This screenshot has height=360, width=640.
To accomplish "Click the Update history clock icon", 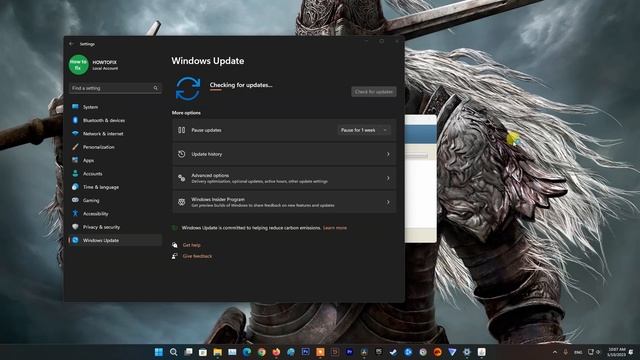I will coord(182,154).
